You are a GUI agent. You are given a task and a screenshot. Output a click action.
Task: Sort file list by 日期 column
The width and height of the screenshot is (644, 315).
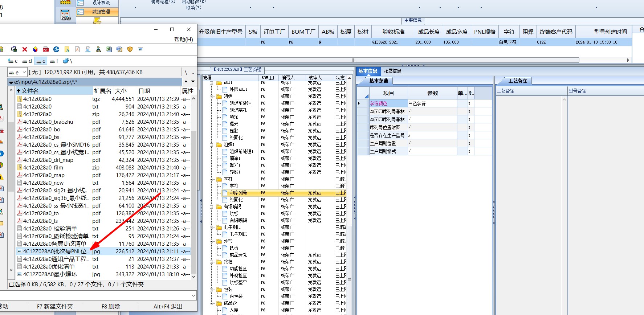(159, 91)
